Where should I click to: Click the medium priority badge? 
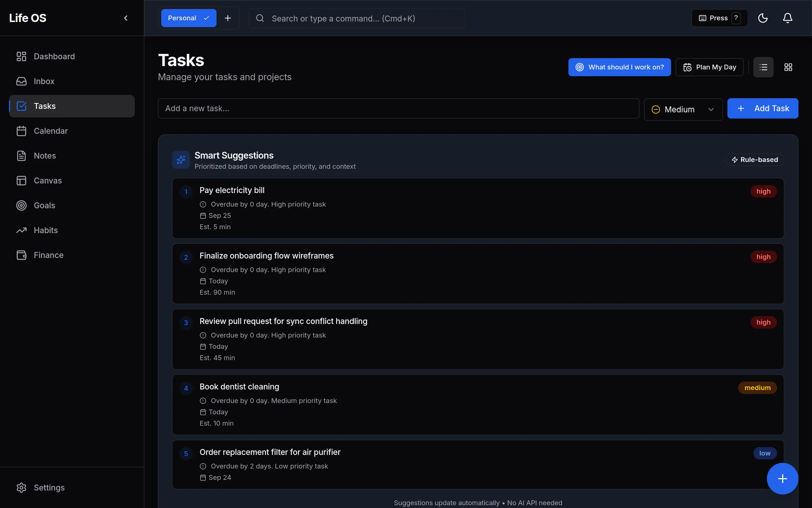[757, 388]
